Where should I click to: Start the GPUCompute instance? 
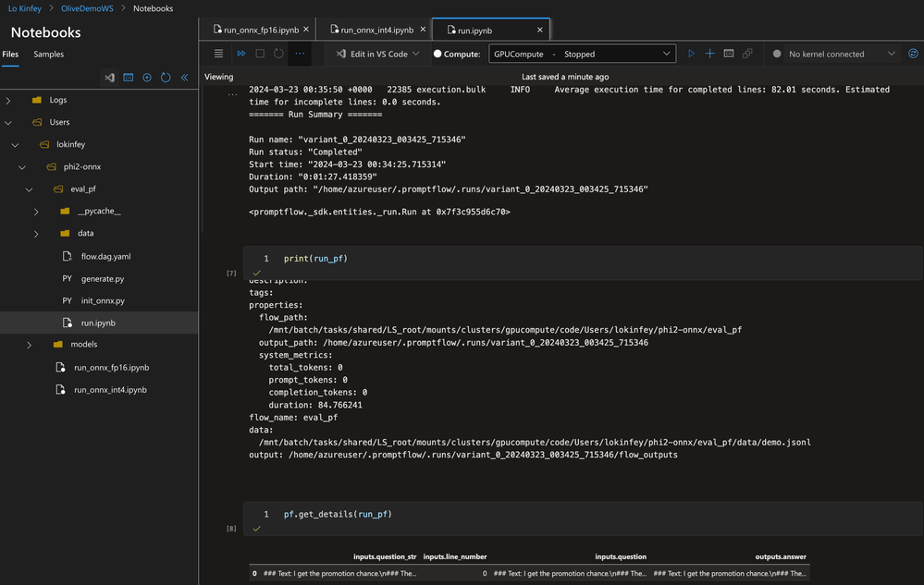[691, 54]
